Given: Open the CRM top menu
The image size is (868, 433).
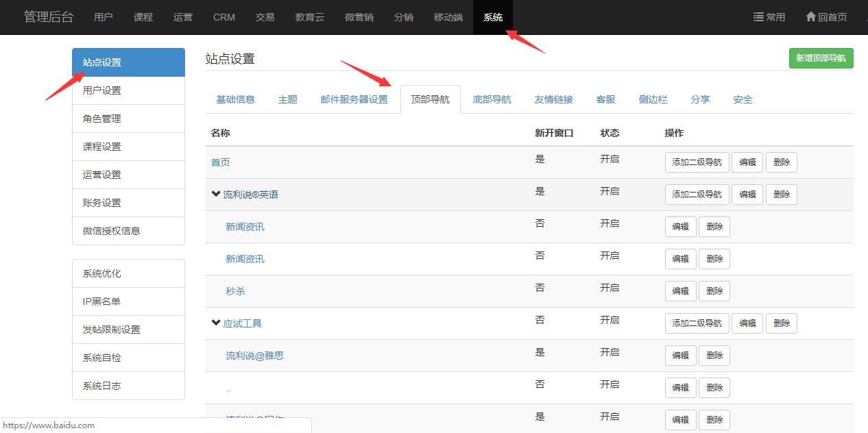Looking at the screenshot, I should coord(224,17).
